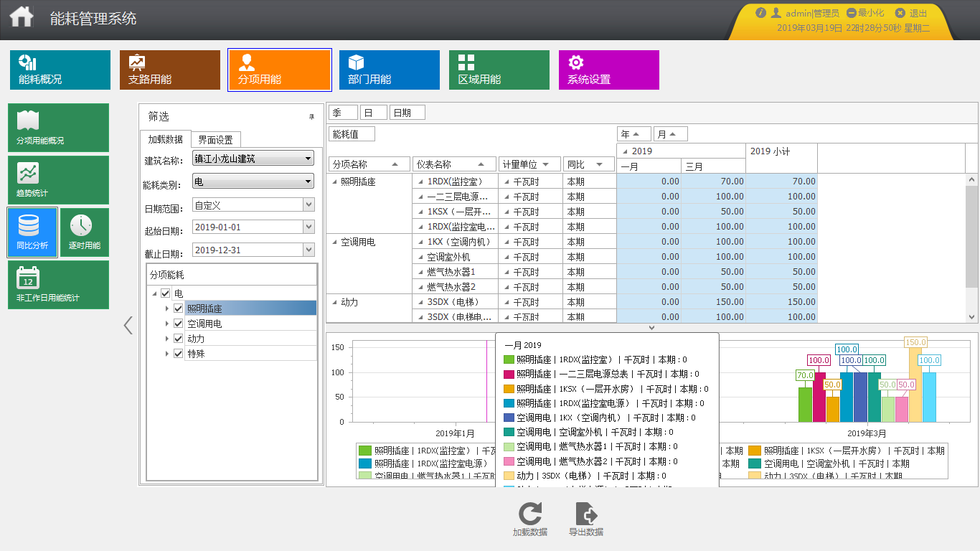Click the 季 field button
This screenshot has height=551, width=980.
[343, 113]
